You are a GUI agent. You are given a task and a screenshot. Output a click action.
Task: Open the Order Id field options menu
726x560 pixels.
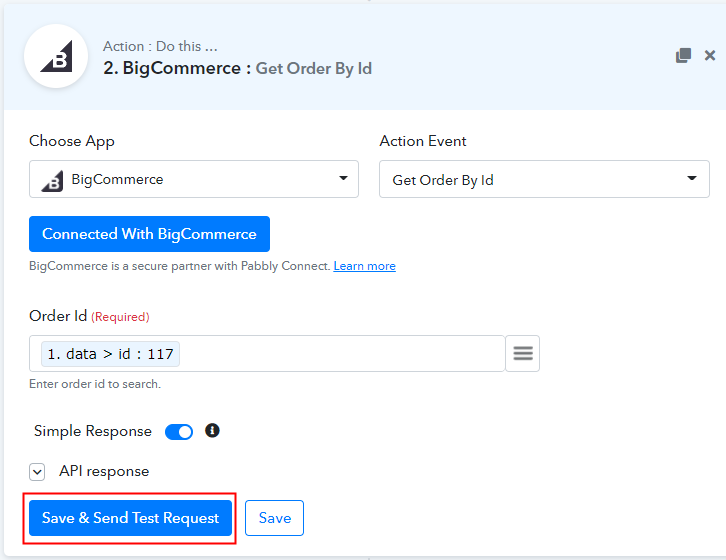click(x=523, y=353)
